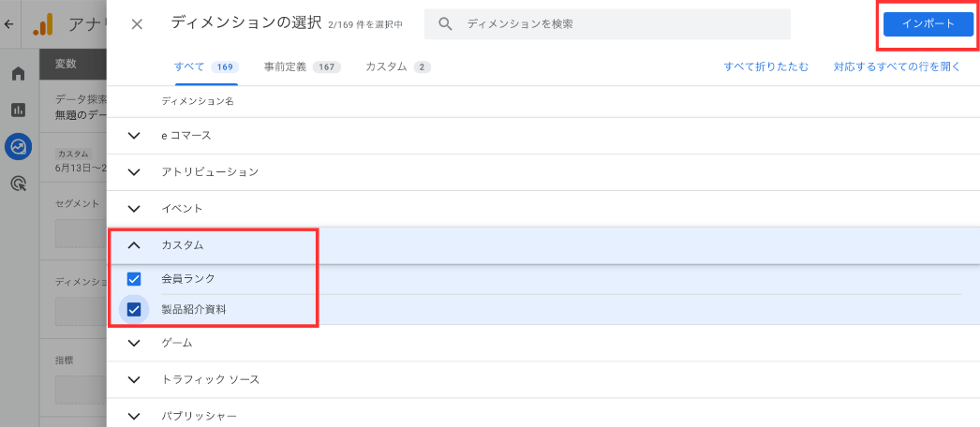Open Advertising icon in left sidebar
Viewport: 980px width, 427px height.
tap(19, 184)
